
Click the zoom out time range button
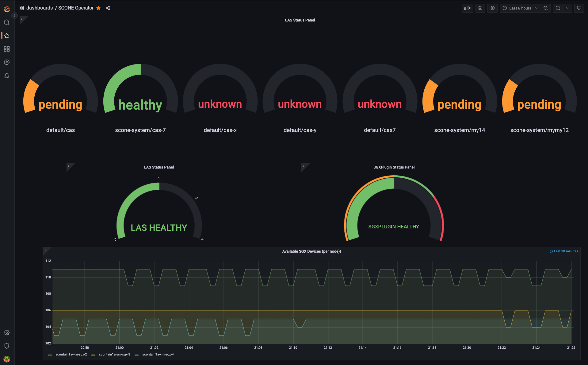pos(546,8)
